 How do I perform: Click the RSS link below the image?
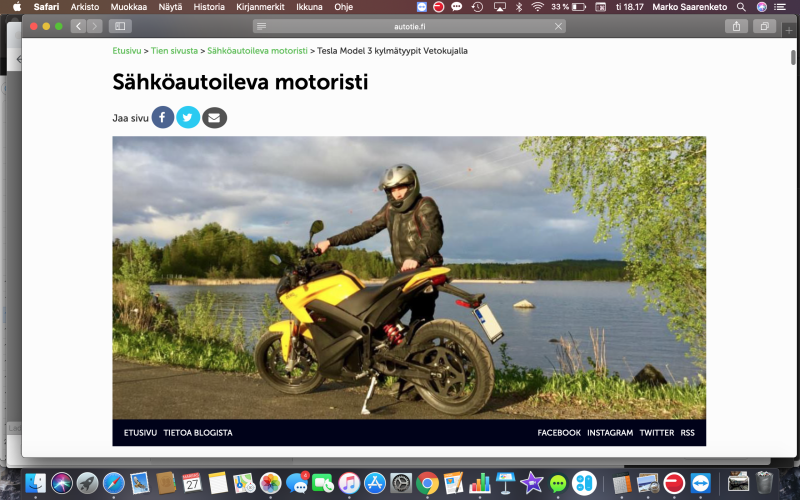pos(688,433)
